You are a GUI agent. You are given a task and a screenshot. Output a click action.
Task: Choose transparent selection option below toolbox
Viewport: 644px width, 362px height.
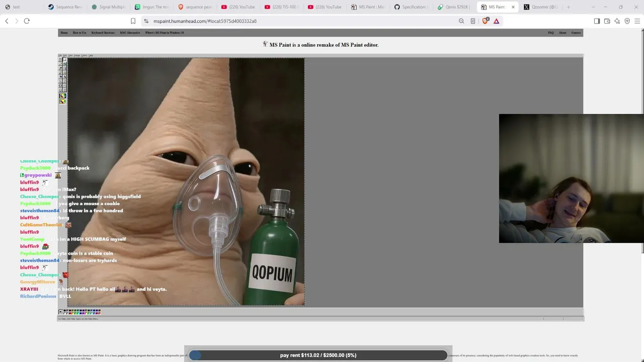coord(62,102)
